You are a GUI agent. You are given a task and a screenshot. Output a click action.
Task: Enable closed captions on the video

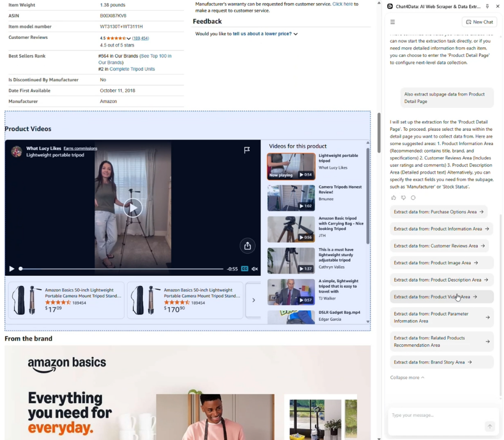pyautogui.click(x=246, y=269)
